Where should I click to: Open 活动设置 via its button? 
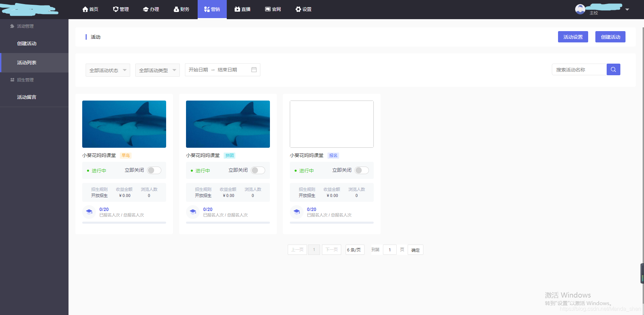[x=573, y=37]
